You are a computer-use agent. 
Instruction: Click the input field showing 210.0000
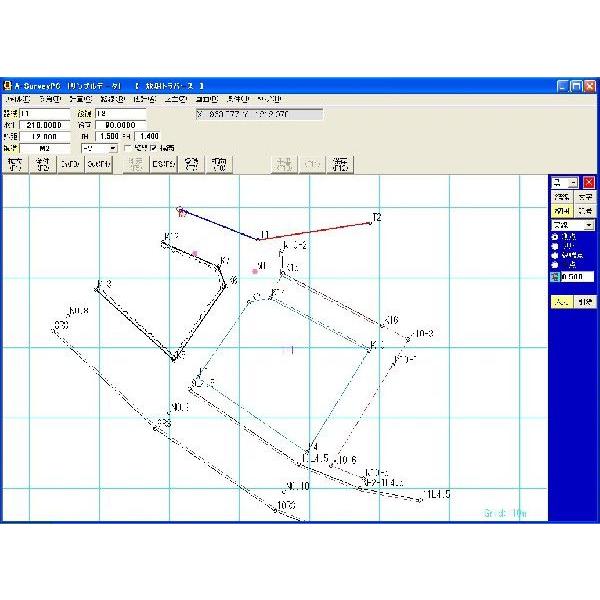click(44, 125)
